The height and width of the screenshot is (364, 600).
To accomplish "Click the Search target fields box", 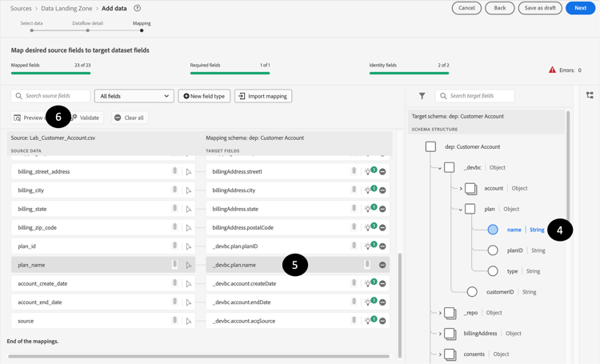I will click(x=475, y=96).
